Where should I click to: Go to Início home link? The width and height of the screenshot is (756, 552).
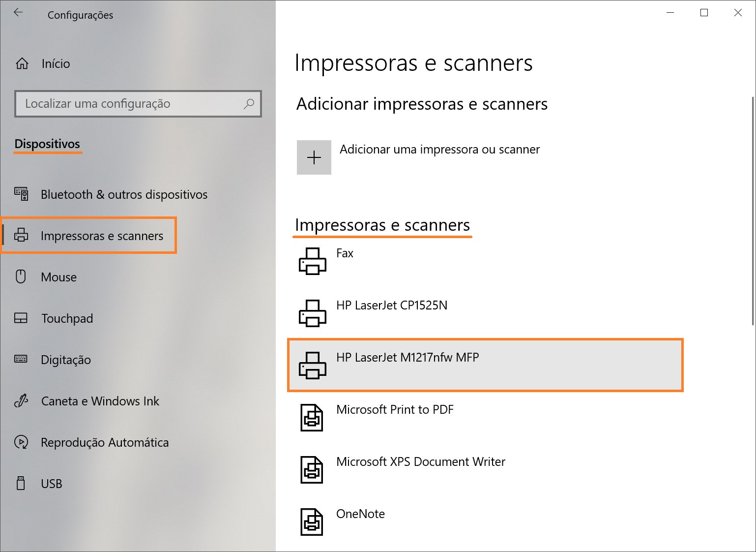point(56,63)
